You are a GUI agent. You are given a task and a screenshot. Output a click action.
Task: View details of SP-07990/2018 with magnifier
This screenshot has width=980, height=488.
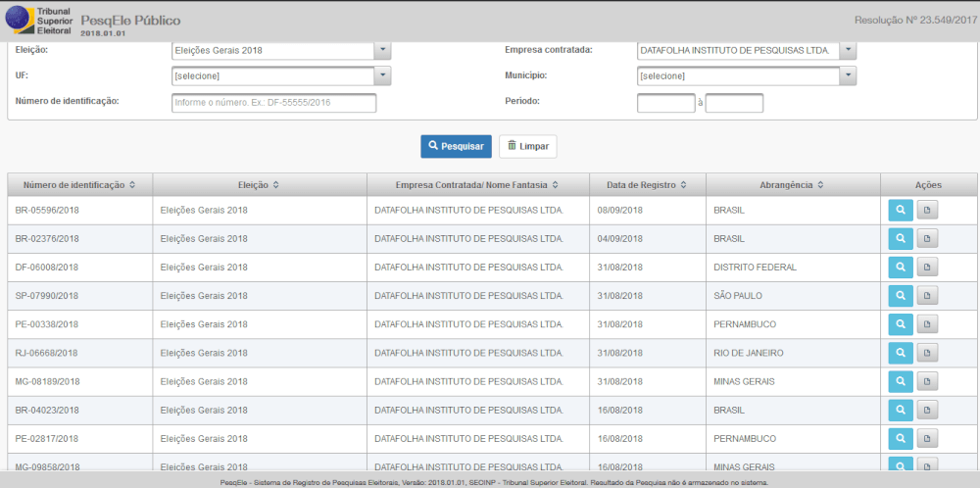pos(901,296)
